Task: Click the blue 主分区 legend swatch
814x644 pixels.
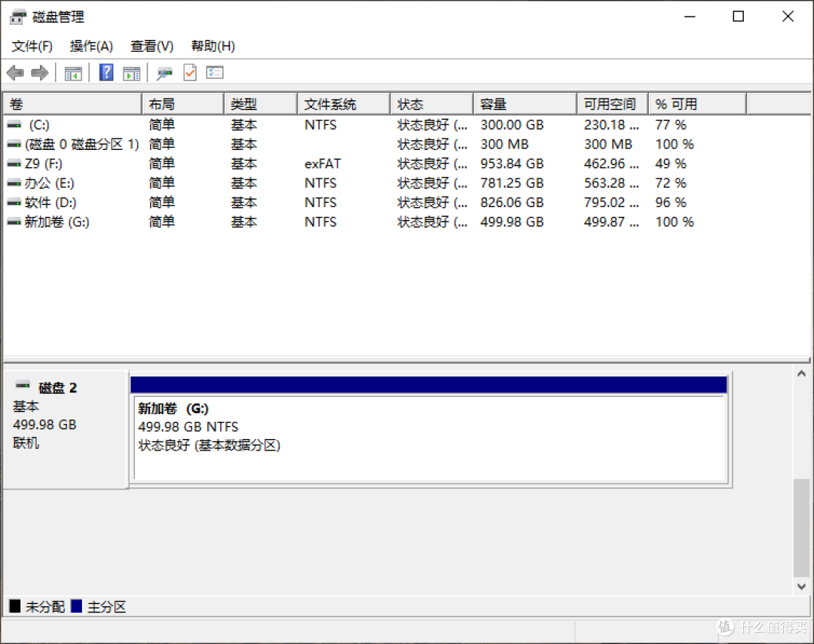Action: click(76, 606)
